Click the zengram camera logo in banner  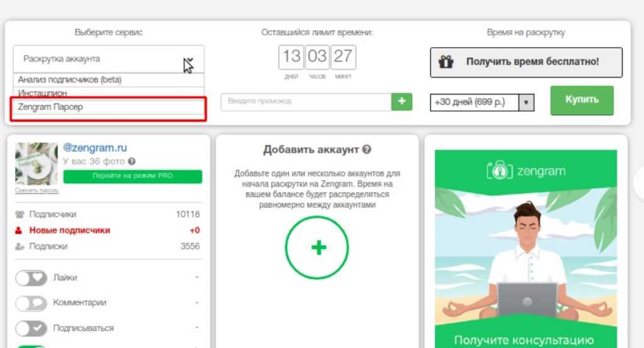[x=499, y=171]
